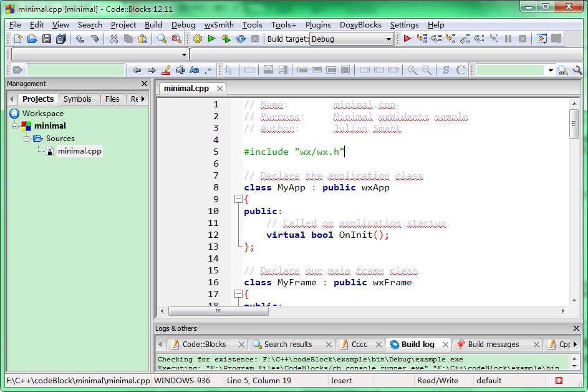Fold the MyFrame class block at line 17
The height and width of the screenshot is (392, 588).
(238, 294)
